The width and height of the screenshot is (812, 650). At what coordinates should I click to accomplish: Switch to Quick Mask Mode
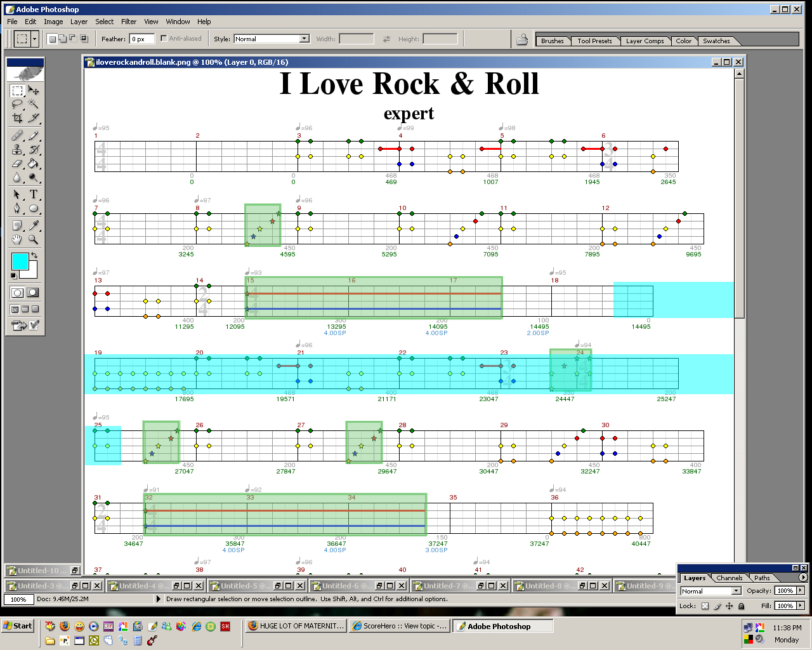[33, 293]
